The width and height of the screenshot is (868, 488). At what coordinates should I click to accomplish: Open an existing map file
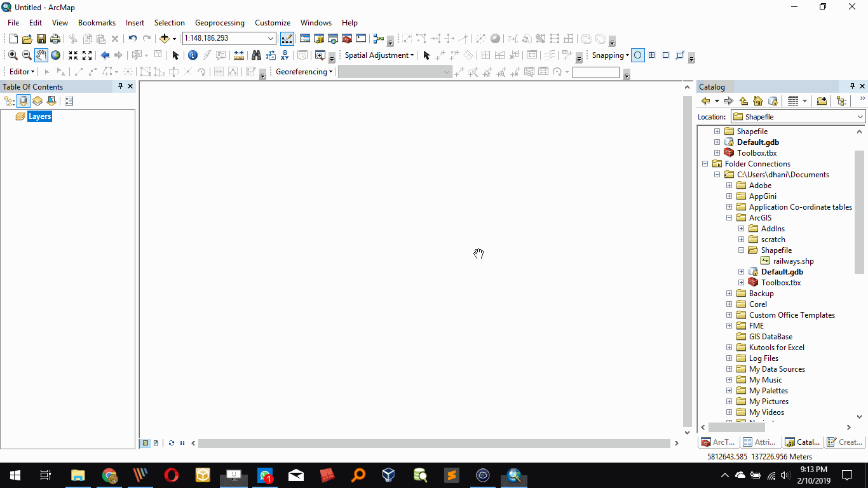pyautogui.click(x=27, y=39)
